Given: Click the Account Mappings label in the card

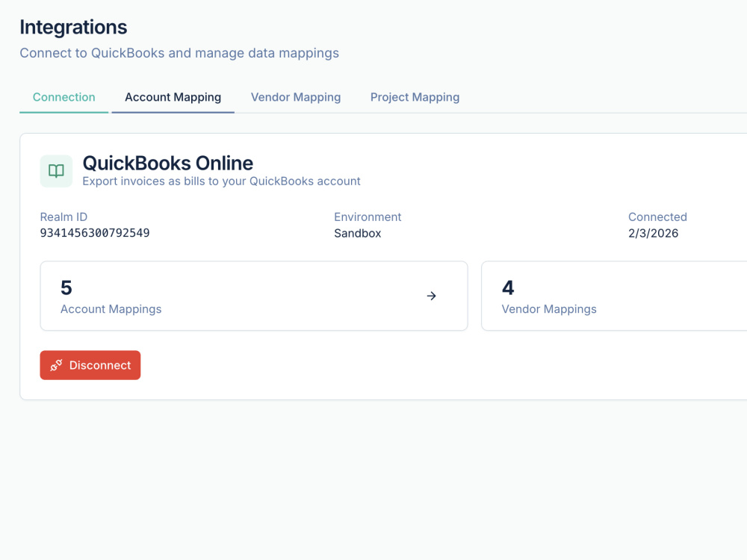Looking at the screenshot, I should (x=111, y=309).
